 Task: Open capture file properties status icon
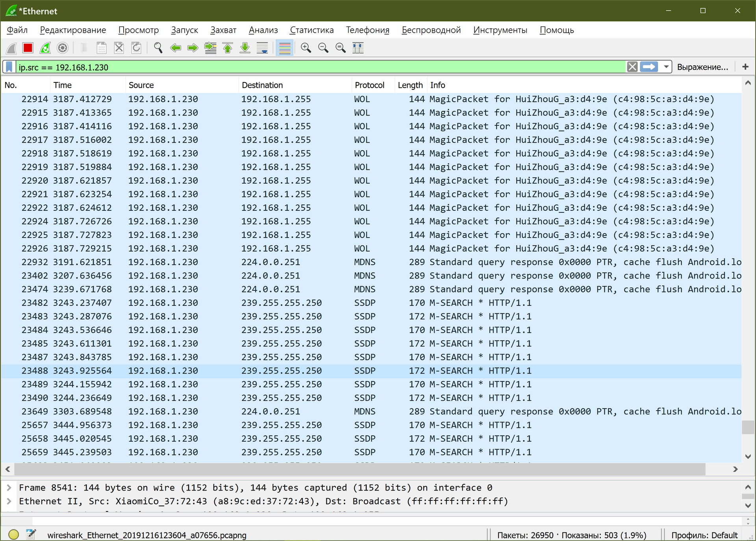point(31,535)
